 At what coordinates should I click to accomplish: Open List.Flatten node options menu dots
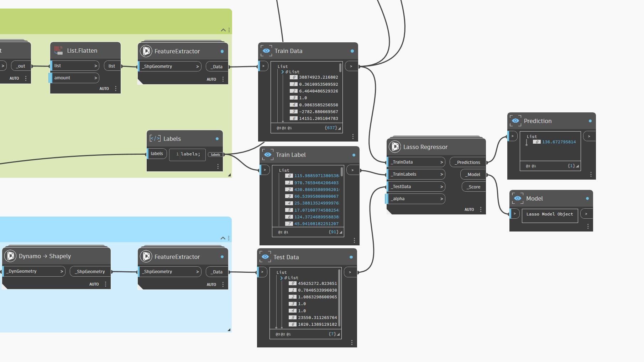pyautogui.click(x=116, y=89)
